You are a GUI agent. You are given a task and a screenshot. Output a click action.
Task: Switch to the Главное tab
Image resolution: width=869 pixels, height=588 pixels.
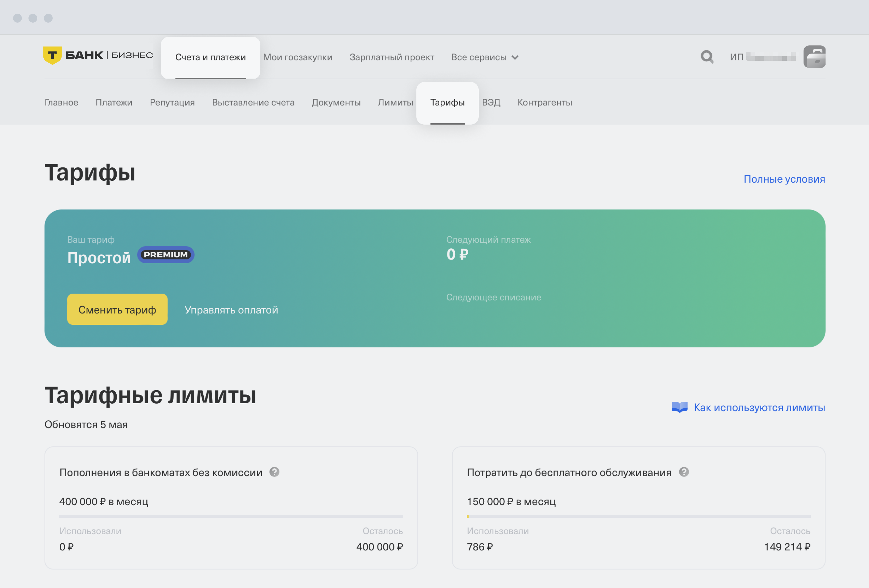pos(61,102)
